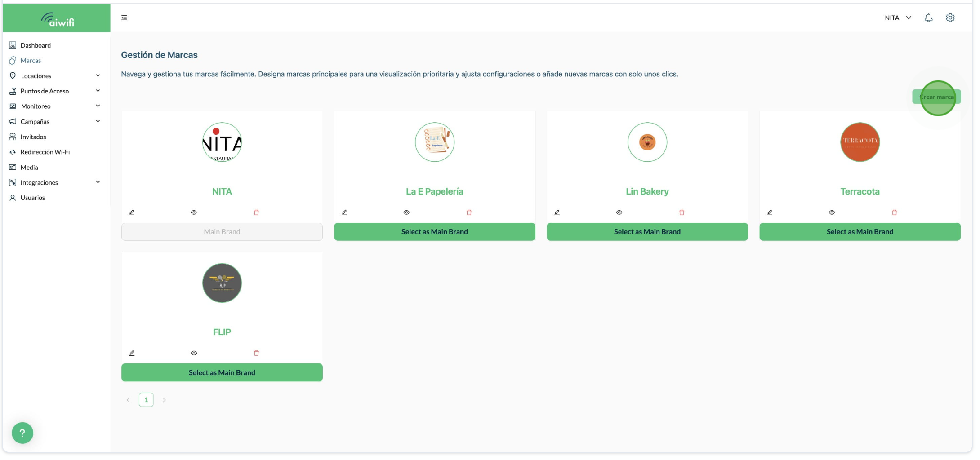View the FLIP eye icon
The image size is (980, 460).
click(194, 353)
